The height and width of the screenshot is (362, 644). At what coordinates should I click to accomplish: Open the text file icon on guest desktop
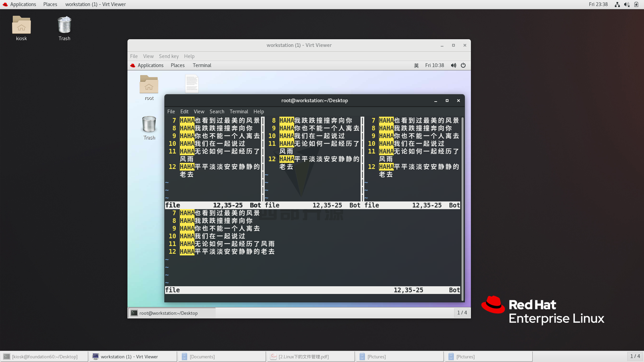click(x=192, y=83)
